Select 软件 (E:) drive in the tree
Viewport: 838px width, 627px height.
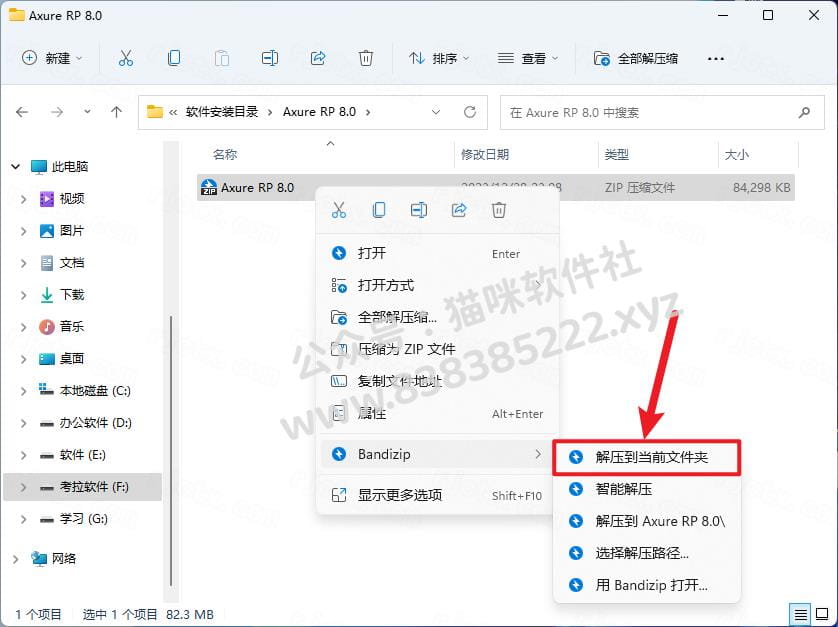[x=82, y=455]
